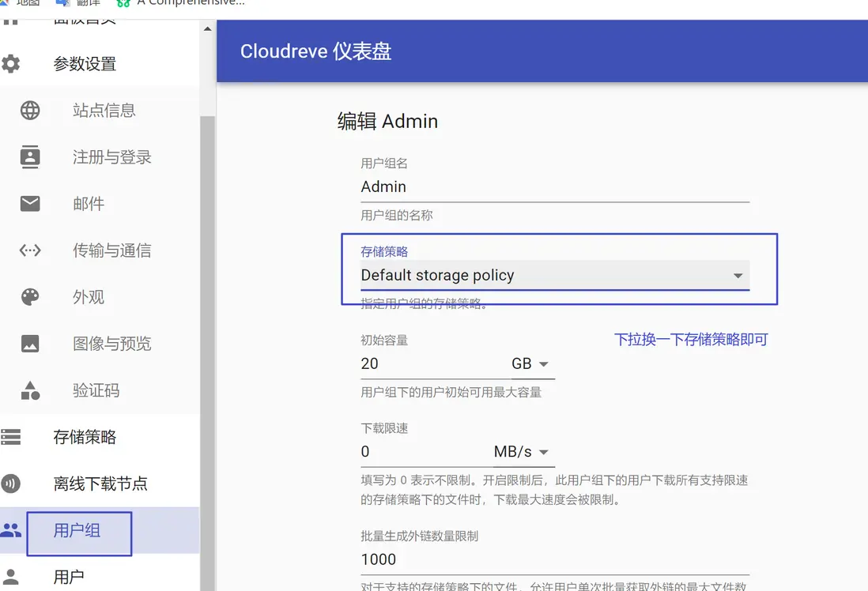The height and width of the screenshot is (591, 868).
Task: Click the contact badge icon for 注册与登录
Action: coord(30,157)
